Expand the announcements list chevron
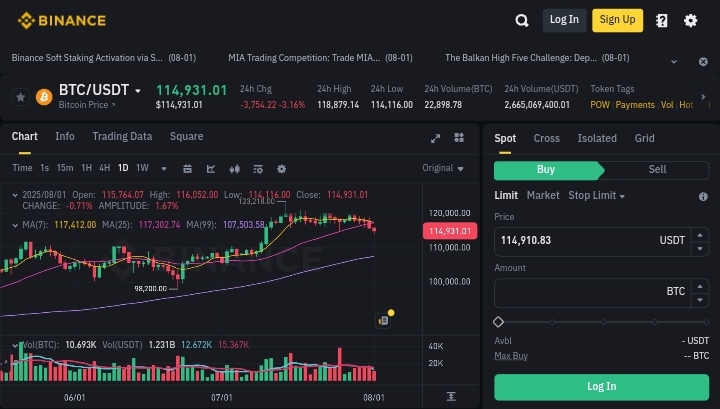The height and width of the screenshot is (409, 720). [x=674, y=62]
